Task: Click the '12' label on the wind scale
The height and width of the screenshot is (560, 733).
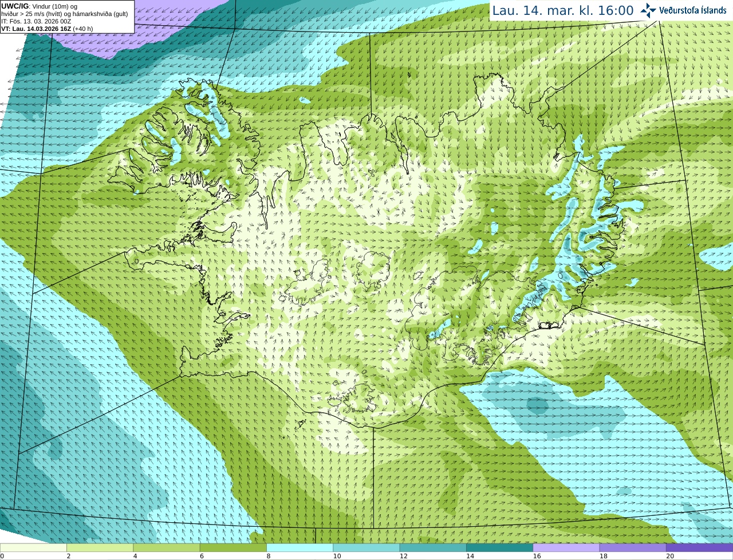Action: [x=403, y=556]
